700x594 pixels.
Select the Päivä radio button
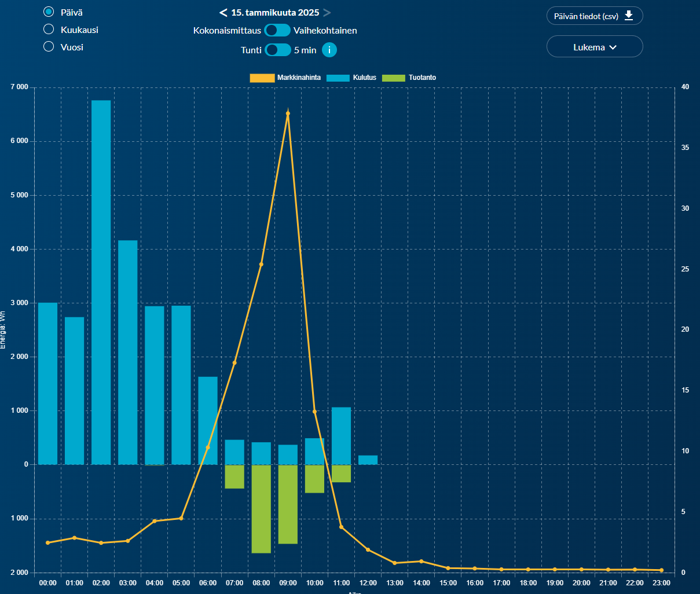(x=49, y=12)
